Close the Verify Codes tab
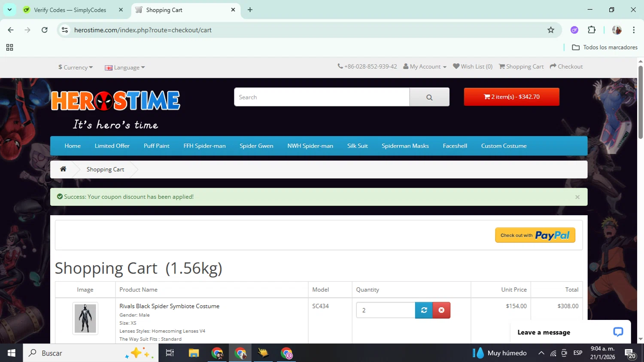Viewport: 644px width, 362px height. (x=121, y=9)
